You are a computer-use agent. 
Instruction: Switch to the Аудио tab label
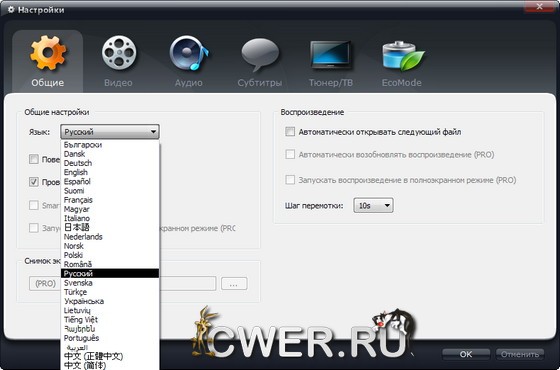pos(189,83)
